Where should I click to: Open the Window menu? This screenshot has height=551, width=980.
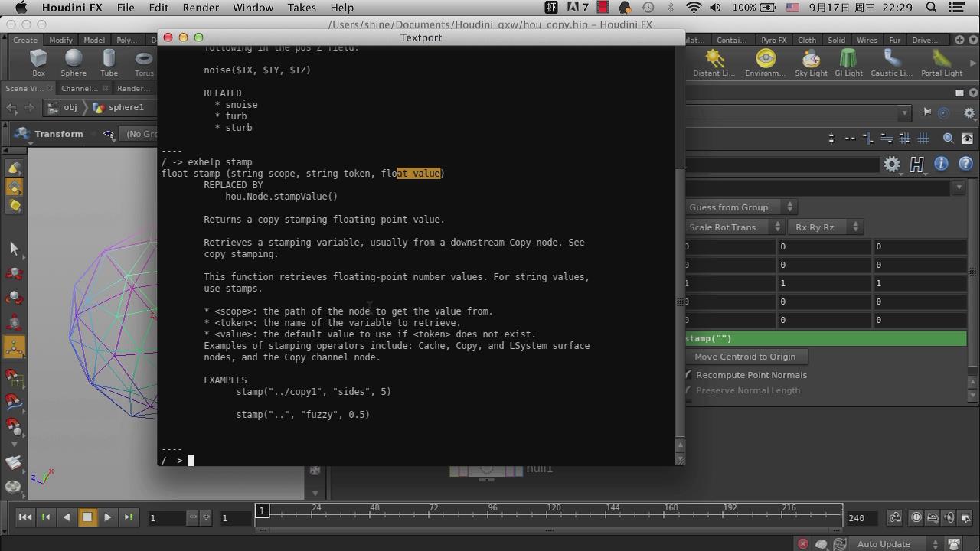(253, 8)
